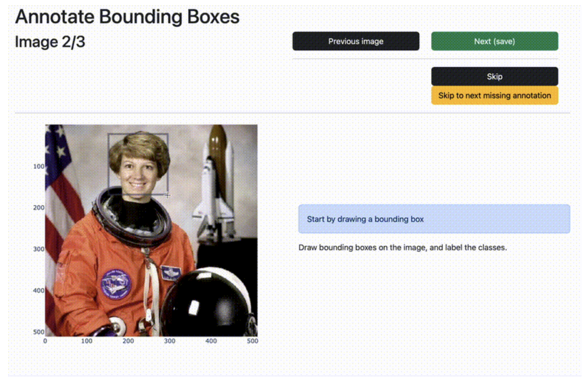Viewport: 588px width, 381px height.
Task: Click the "Draw bounding boxes on the image" instruction text
Action: point(402,247)
